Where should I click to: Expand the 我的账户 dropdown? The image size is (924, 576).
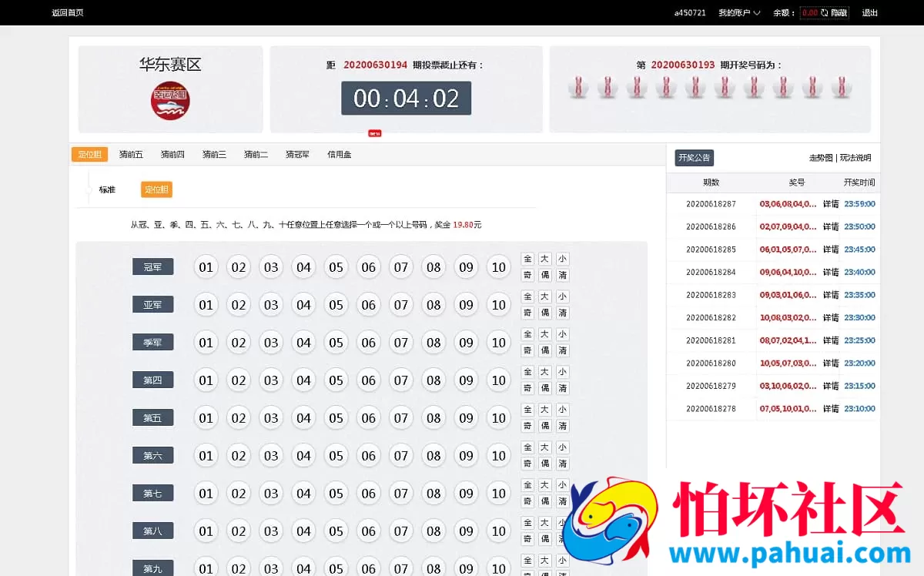point(739,12)
